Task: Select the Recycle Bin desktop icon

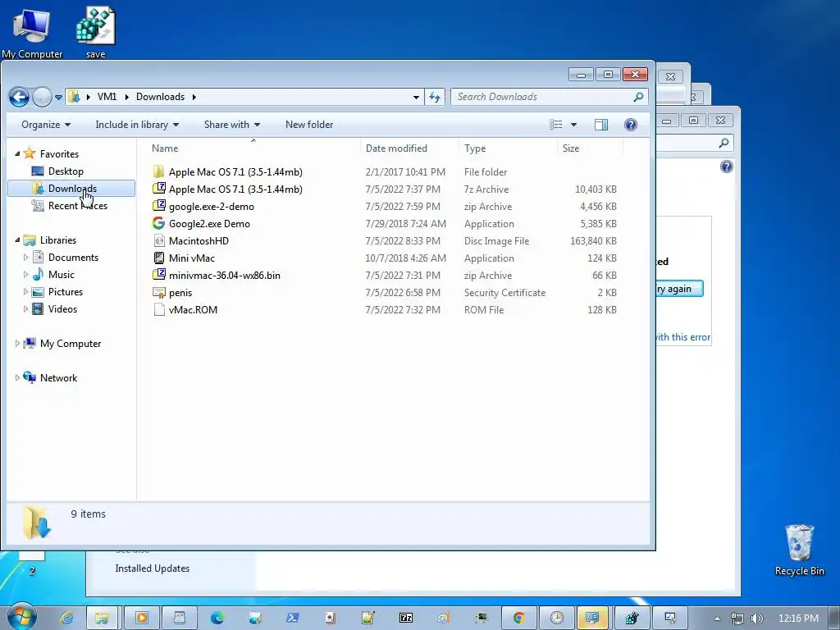Action: (x=799, y=550)
